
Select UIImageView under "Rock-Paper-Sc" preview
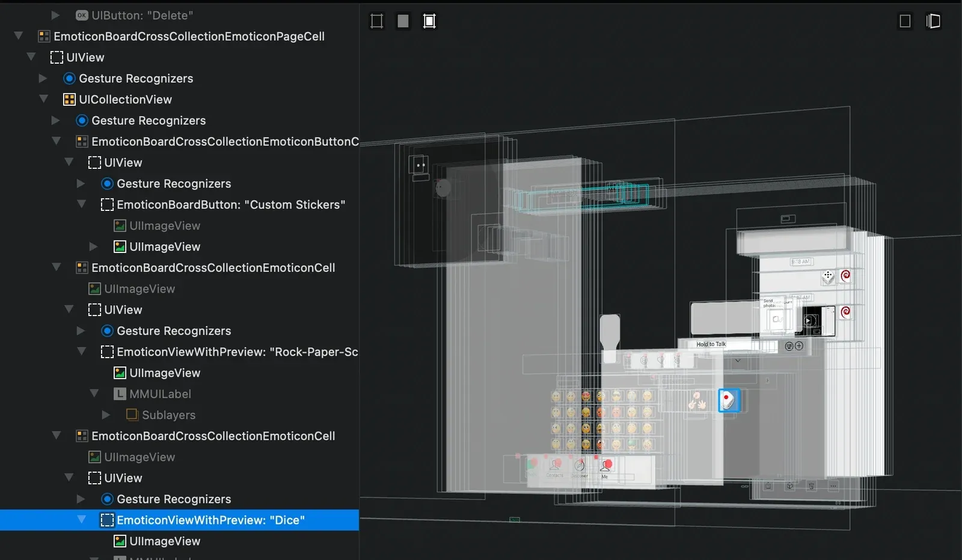click(x=180, y=373)
